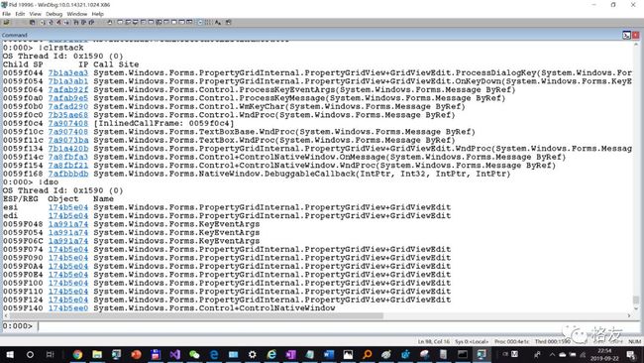
Task: Follow the 7afbbbdb DebuggableCallback IP link
Action: pyautogui.click(x=68, y=174)
